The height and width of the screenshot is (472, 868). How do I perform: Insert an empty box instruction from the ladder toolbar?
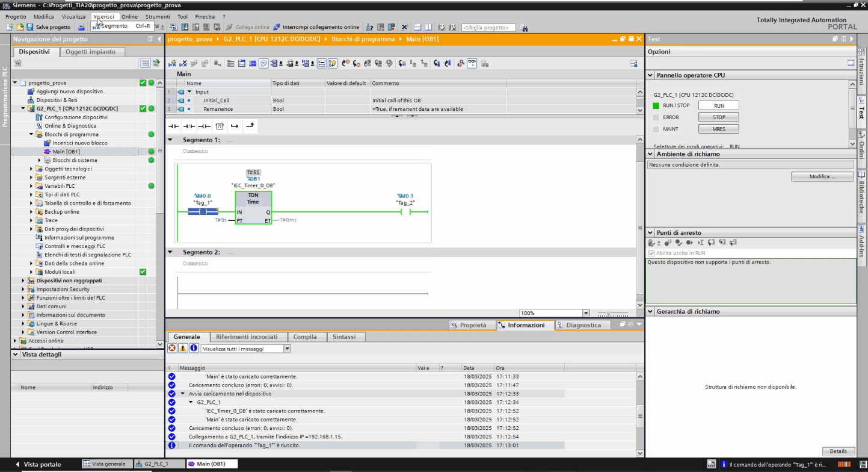point(220,126)
